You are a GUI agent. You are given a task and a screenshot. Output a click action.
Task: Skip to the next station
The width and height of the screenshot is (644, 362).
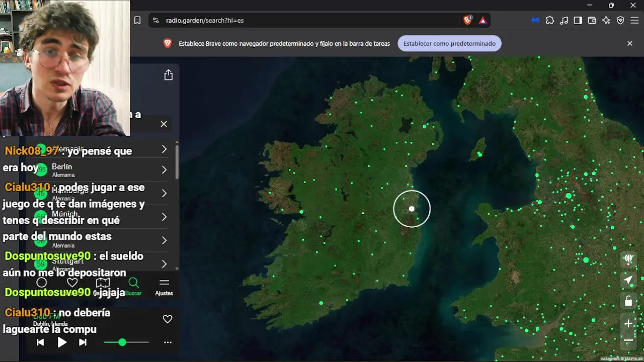click(x=83, y=342)
